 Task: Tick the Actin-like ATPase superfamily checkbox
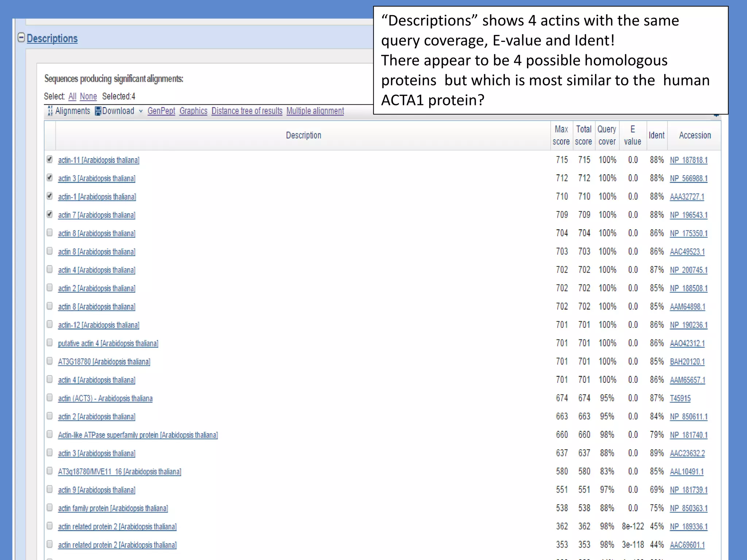point(50,434)
